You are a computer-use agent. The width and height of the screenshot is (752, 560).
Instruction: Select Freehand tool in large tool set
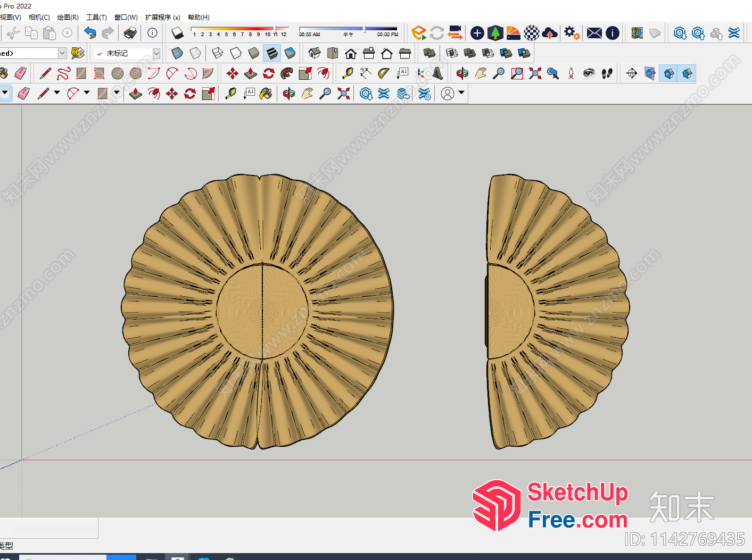point(63,73)
